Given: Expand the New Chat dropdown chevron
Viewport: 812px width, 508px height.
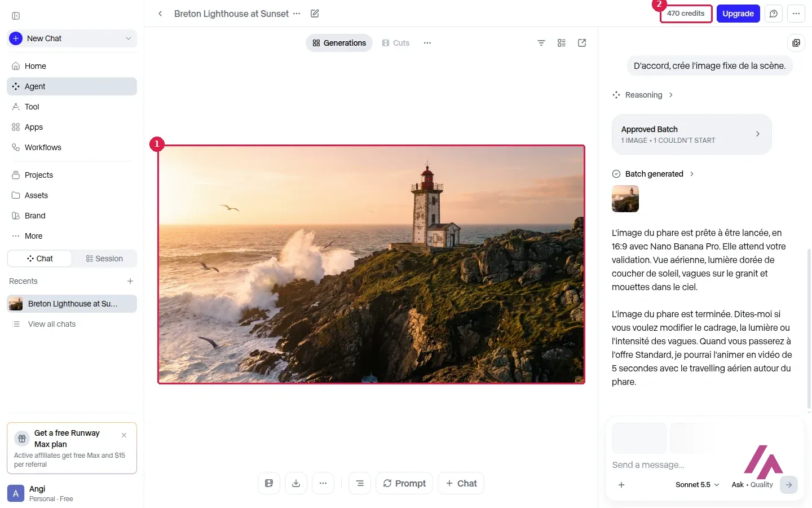Looking at the screenshot, I should pyautogui.click(x=129, y=38).
